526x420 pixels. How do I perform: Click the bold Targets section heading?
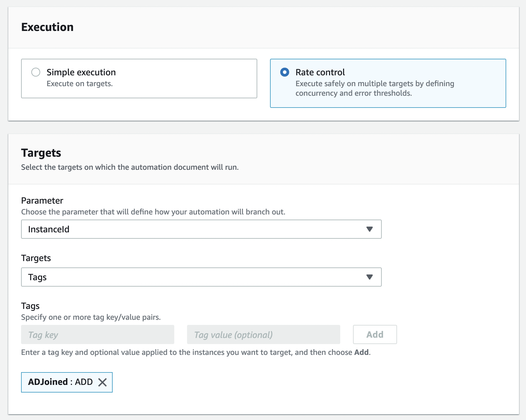click(x=41, y=153)
